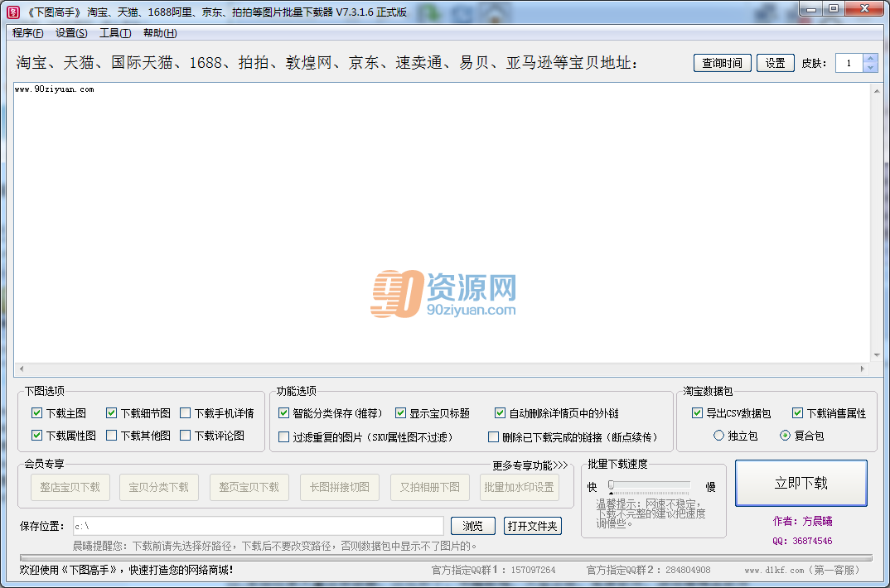Screen dimensions: 890x588
Task: Click the 保存位置 path field
Action: click(x=259, y=526)
